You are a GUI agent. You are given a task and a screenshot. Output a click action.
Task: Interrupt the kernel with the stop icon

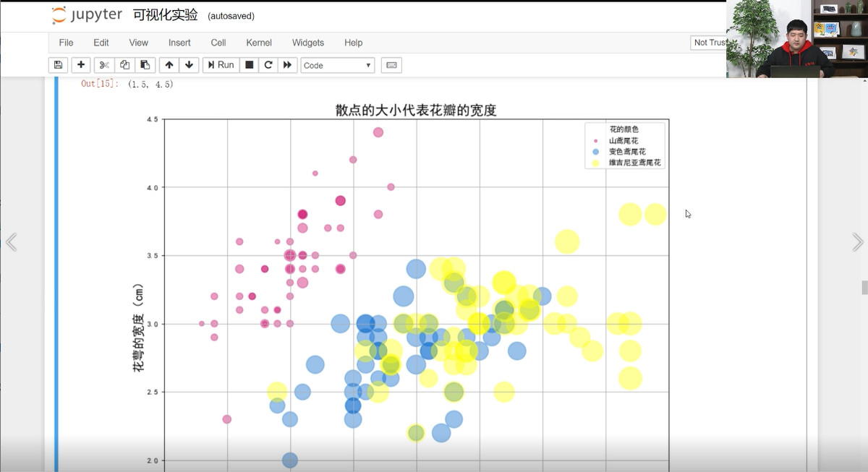click(x=250, y=65)
